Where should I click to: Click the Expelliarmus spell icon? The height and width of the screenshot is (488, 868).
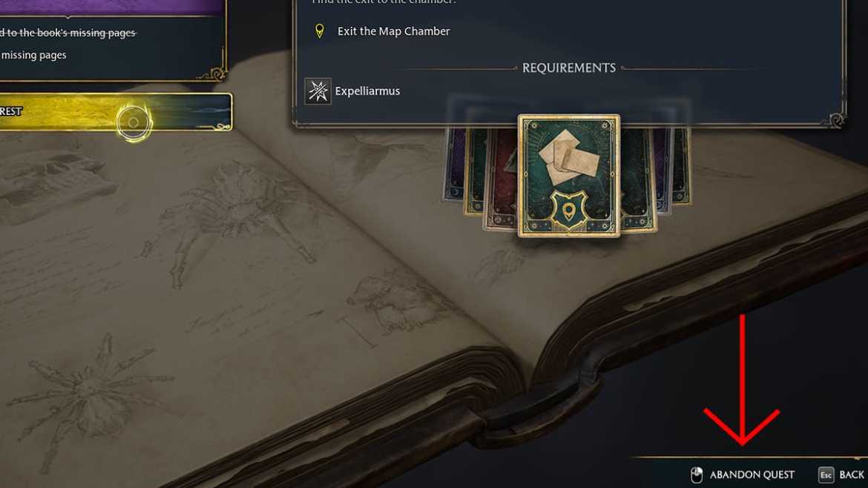[318, 91]
